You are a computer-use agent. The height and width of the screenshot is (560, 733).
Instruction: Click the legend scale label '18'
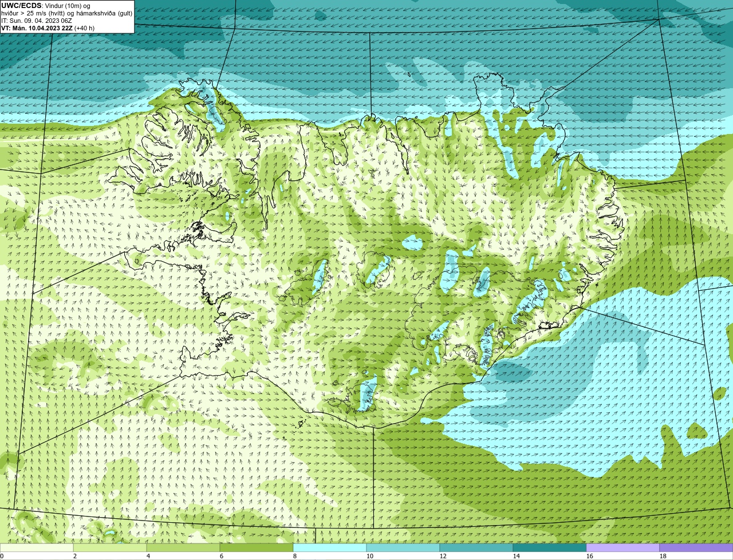(x=663, y=556)
